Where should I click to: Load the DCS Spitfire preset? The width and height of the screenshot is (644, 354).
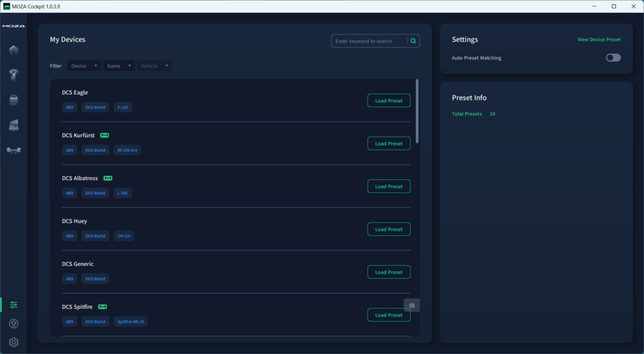point(388,315)
